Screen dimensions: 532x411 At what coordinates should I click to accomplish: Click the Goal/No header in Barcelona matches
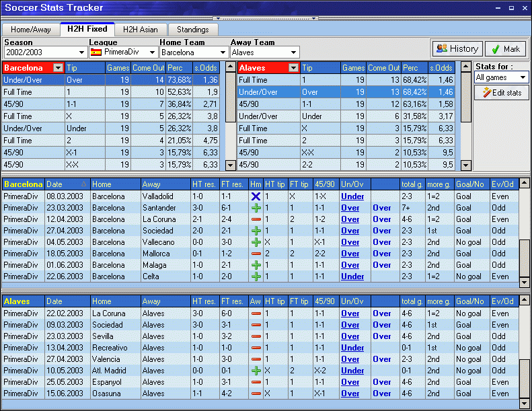coord(472,184)
